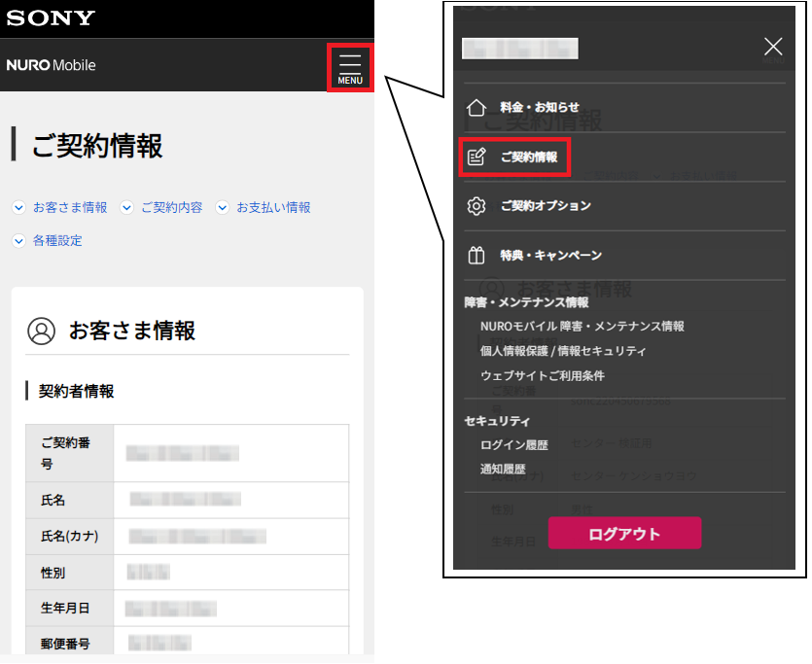Viewport: 812px width, 664px height.
Task: Click the ログアウト button
Action: (x=624, y=533)
